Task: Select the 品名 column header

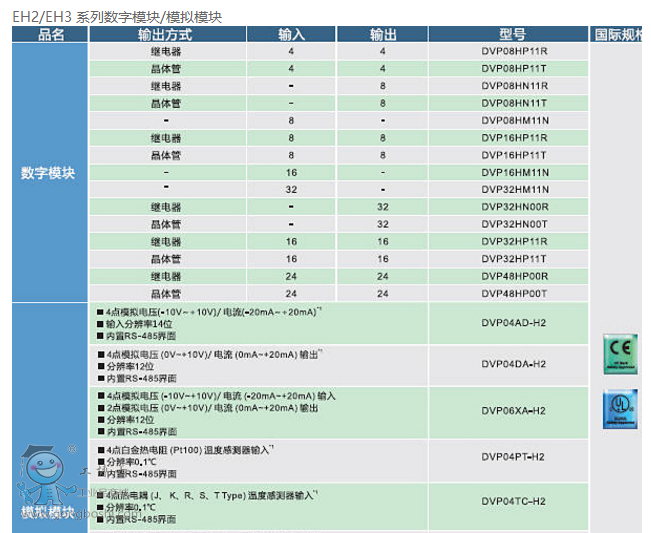Action: [50, 34]
